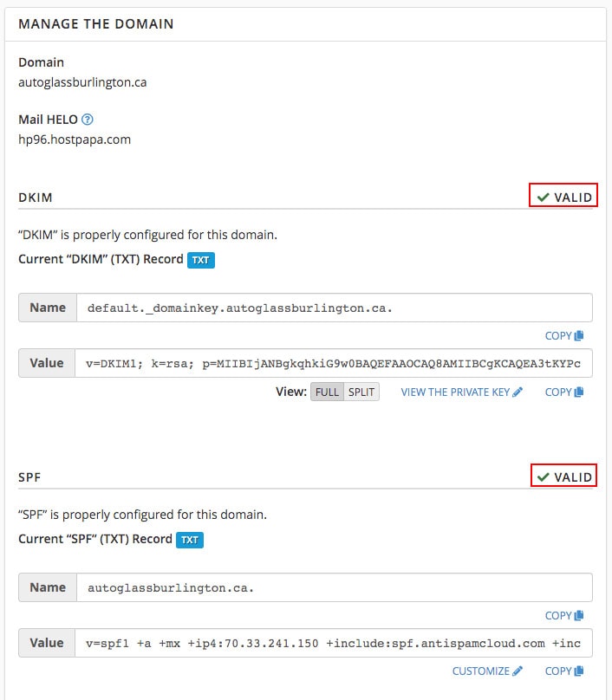The width and height of the screenshot is (612, 700).
Task: Click inside the SPF Name field
Action: pyautogui.click(x=335, y=587)
